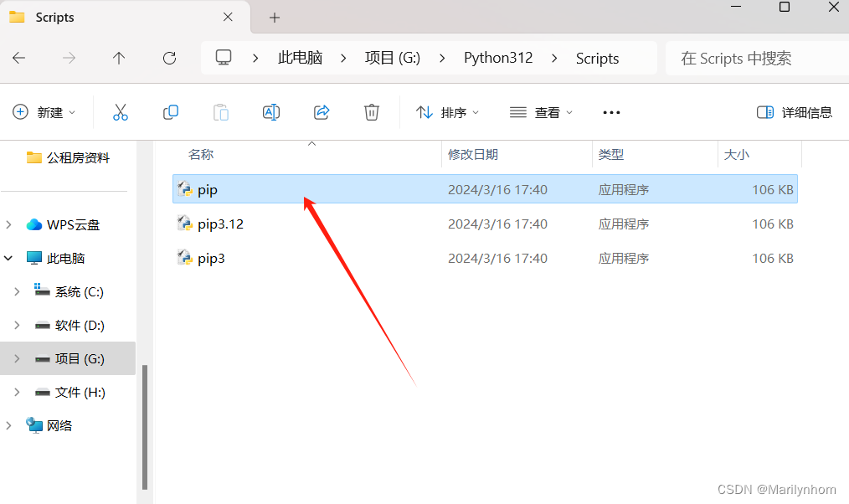
Task: Go back with the left arrow
Action: [x=19, y=58]
